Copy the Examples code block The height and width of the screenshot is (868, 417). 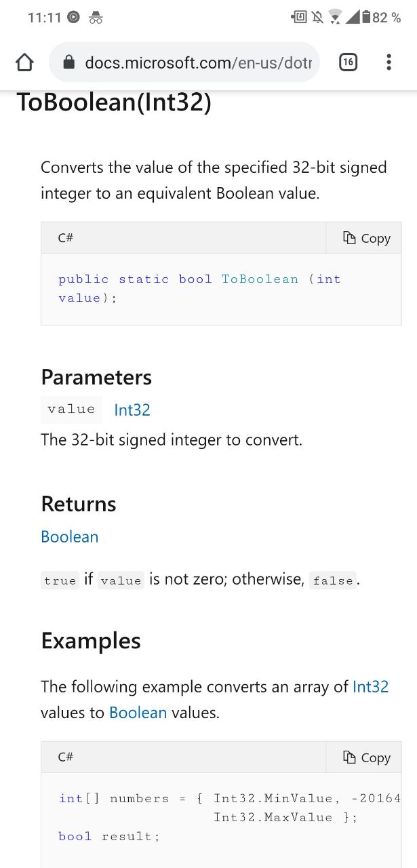[x=367, y=757]
